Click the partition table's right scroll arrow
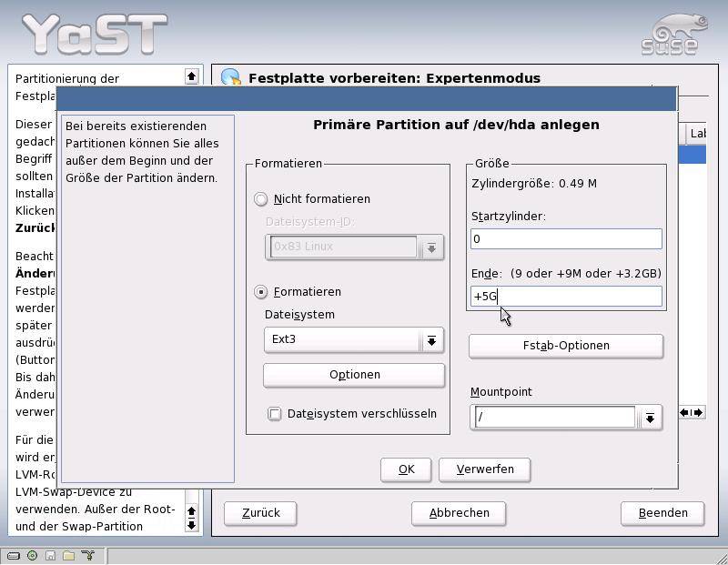The width and height of the screenshot is (728, 565). tap(698, 412)
